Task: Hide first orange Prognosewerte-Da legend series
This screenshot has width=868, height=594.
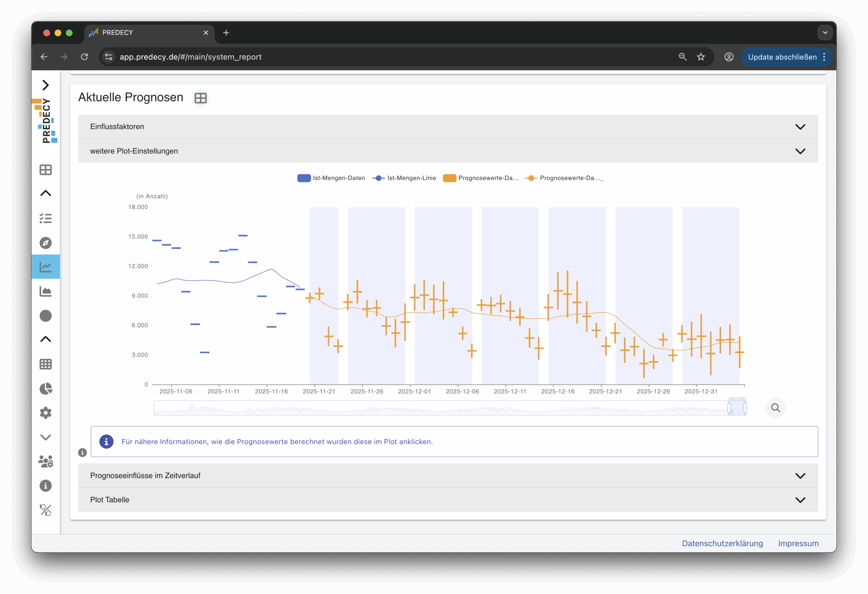Action: [x=480, y=178]
